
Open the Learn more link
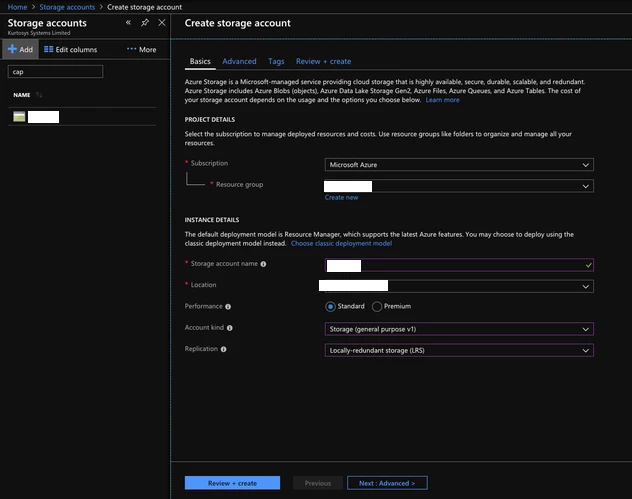pyautogui.click(x=442, y=100)
